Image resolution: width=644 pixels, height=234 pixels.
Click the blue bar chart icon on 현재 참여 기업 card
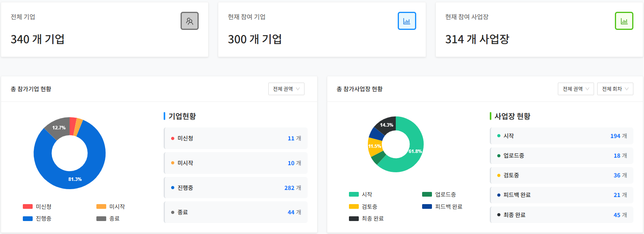click(406, 21)
